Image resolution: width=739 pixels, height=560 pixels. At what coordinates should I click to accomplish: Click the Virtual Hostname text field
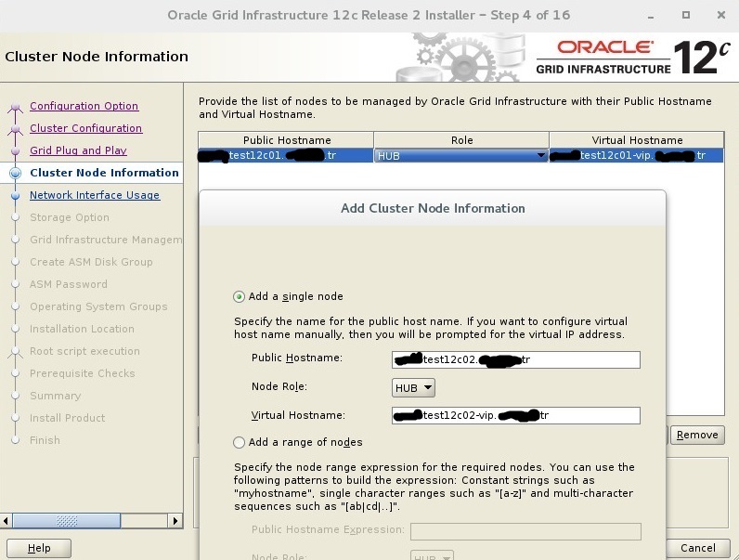515,415
